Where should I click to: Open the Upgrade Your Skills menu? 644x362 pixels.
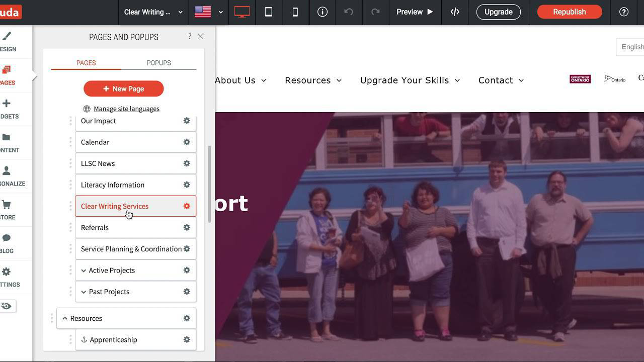pos(410,80)
